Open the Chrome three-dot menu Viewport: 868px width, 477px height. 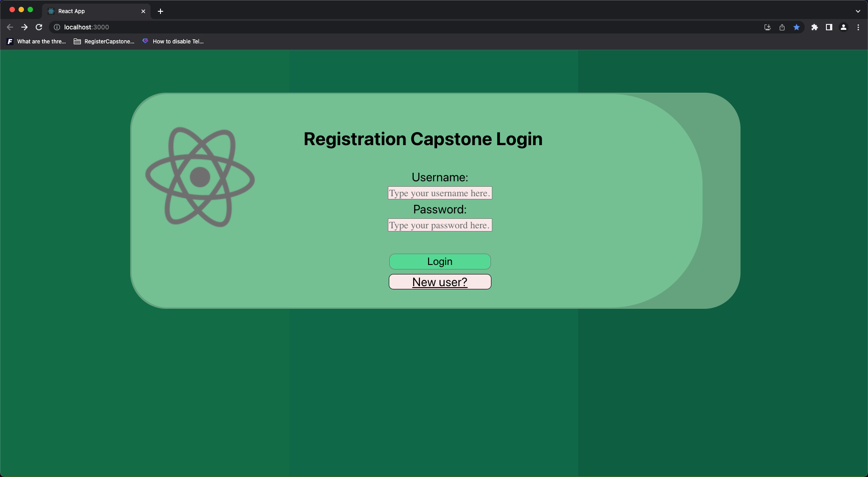click(x=858, y=27)
